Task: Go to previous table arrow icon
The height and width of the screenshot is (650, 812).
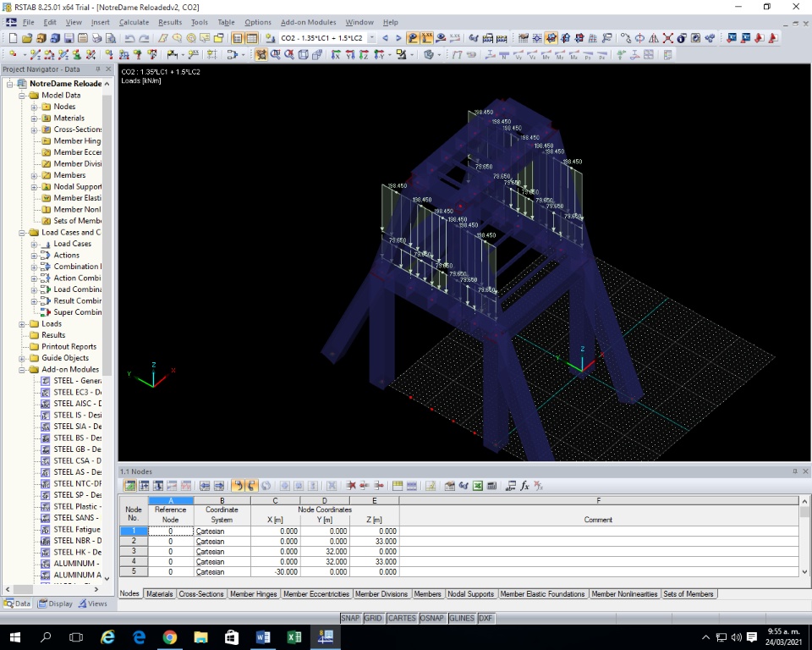Action: pos(205,486)
